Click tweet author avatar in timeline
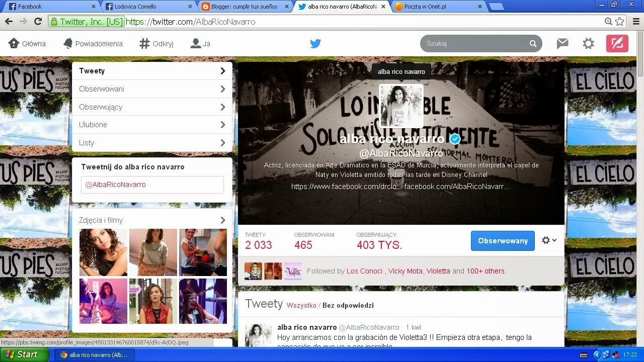644x362 pixels. [x=258, y=335]
